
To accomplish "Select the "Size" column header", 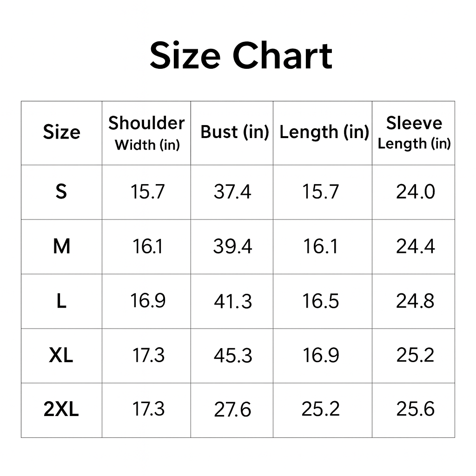I will pos(61,132).
